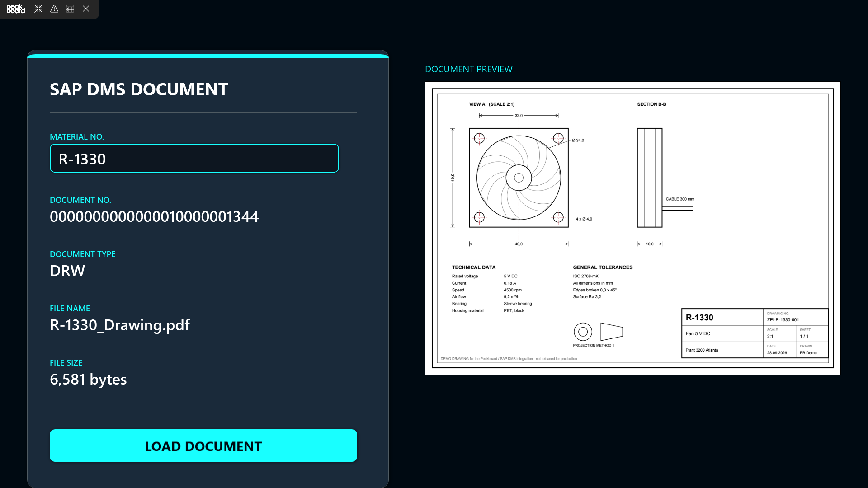Viewport: 868px width, 488px height.
Task: Click the Peakboard logo icon
Action: [x=16, y=9]
